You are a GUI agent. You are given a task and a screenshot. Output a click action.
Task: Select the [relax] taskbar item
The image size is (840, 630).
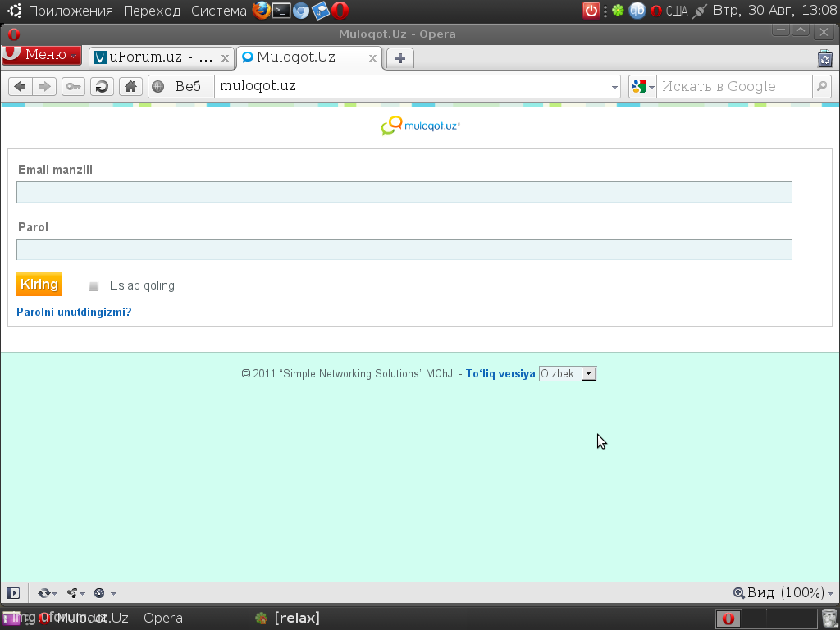[x=288, y=618]
